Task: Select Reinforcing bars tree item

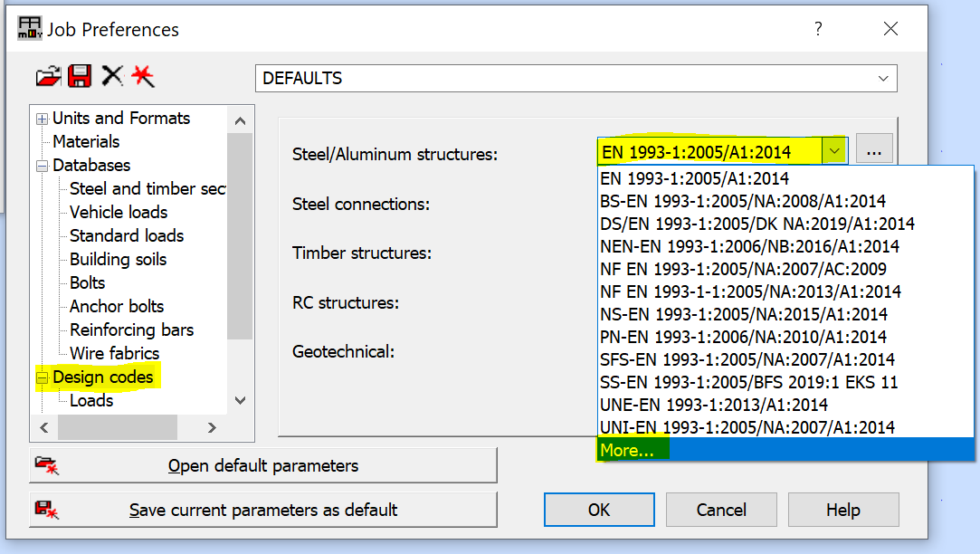Action: pyautogui.click(x=131, y=330)
